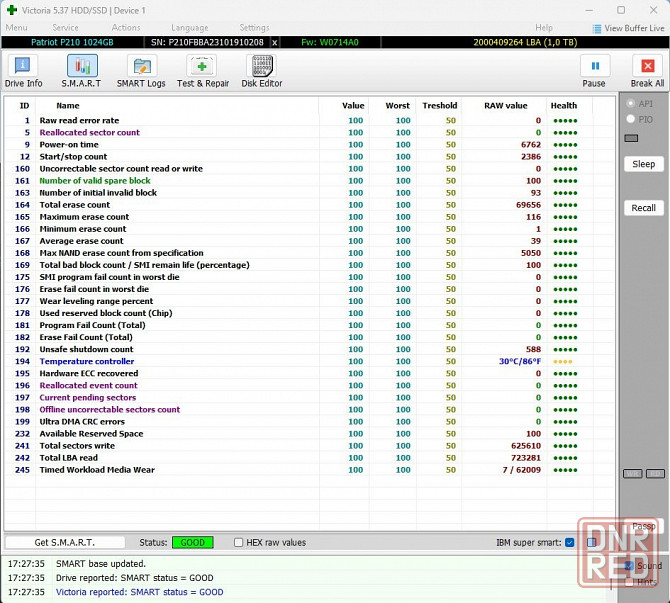Image resolution: width=670 pixels, height=603 pixels.
Task: Click the x beside the serial number
Action: click(x=275, y=43)
